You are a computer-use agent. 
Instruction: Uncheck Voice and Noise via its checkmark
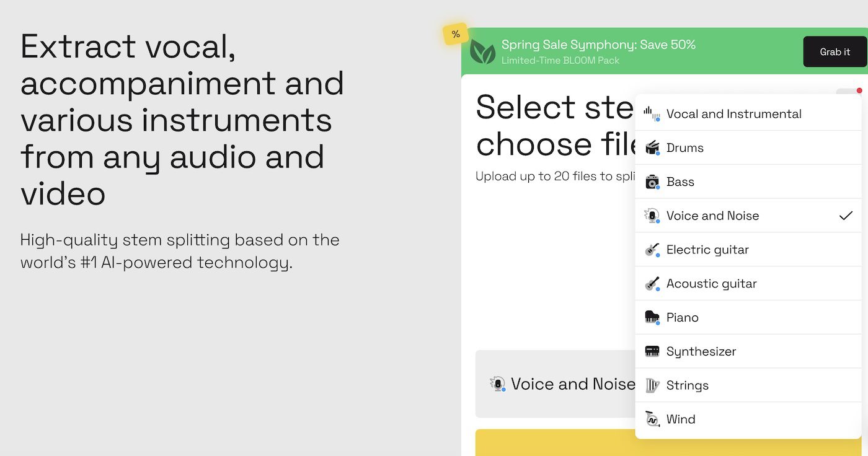point(845,216)
